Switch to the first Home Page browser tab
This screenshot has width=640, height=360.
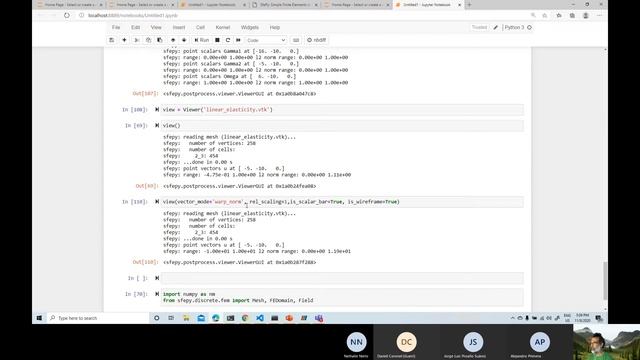(69, 4)
